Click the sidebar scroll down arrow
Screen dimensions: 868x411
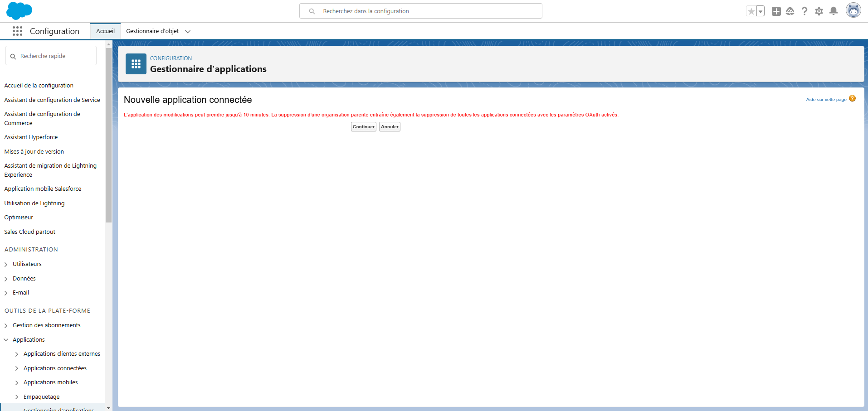click(108, 408)
